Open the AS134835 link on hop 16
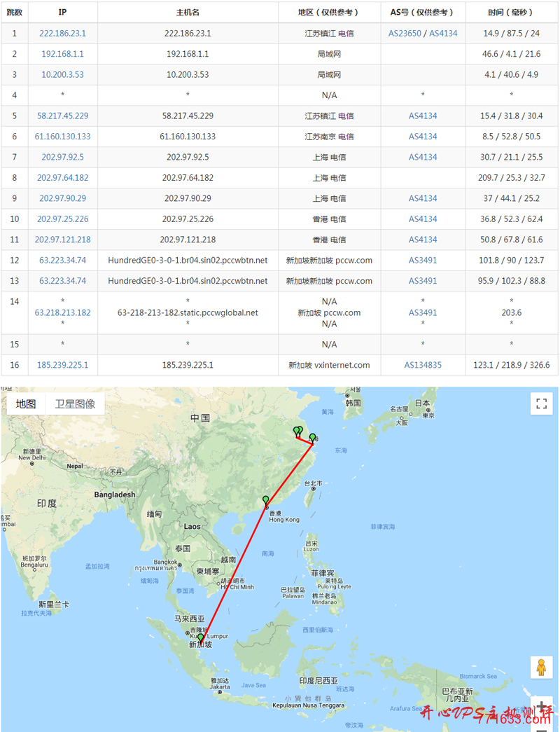This screenshot has height=732, width=560. click(x=423, y=364)
